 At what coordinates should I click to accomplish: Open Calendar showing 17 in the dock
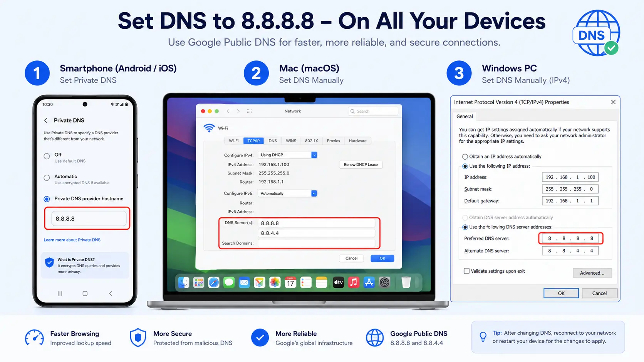[290, 283]
